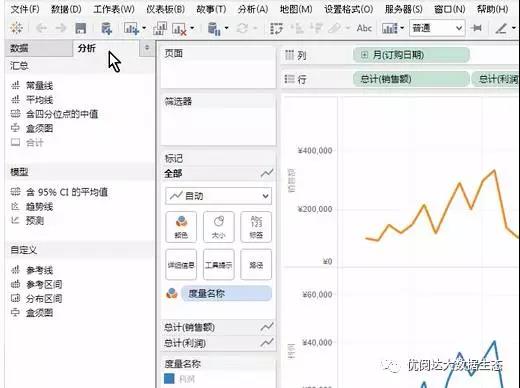The width and height of the screenshot is (520, 388).
Task: Click the new data source icon
Action: (106, 28)
